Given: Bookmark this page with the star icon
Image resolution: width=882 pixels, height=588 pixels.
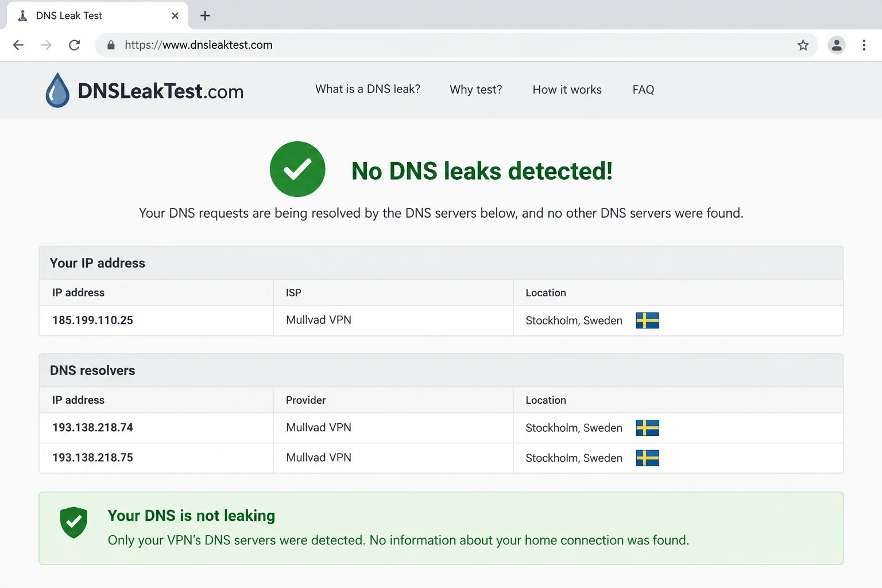Looking at the screenshot, I should pos(803,45).
